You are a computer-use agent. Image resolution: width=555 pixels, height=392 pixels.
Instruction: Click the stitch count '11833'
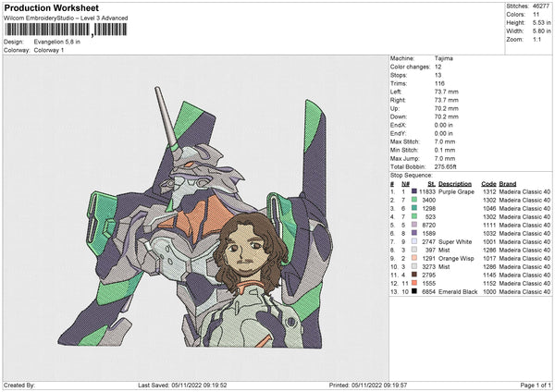[x=427, y=191]
